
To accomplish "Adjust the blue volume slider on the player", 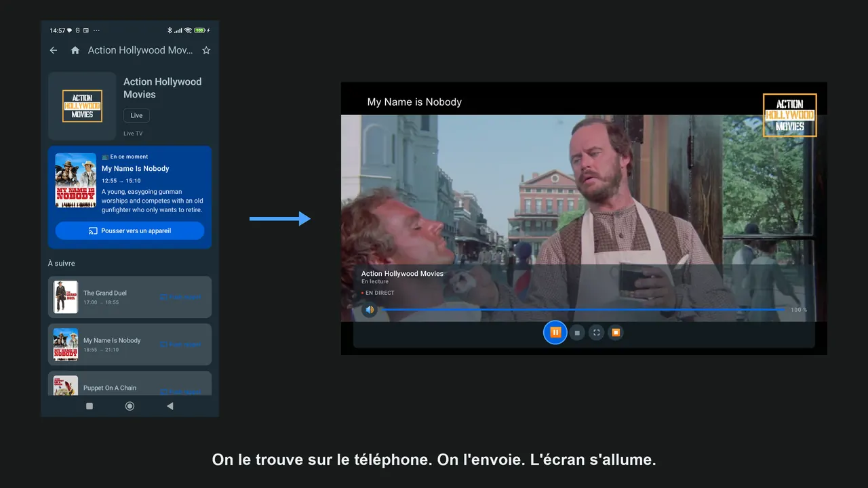I will coord(583,310).
